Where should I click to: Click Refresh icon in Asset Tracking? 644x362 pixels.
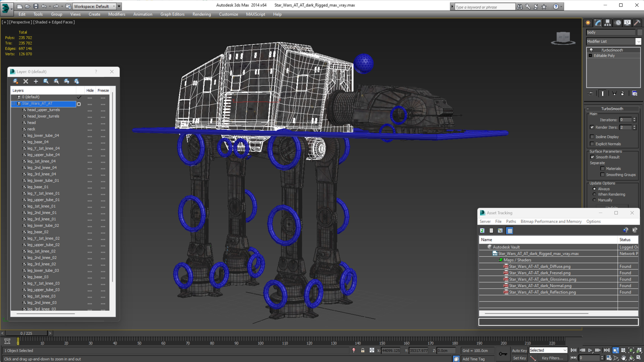point(482,231)
